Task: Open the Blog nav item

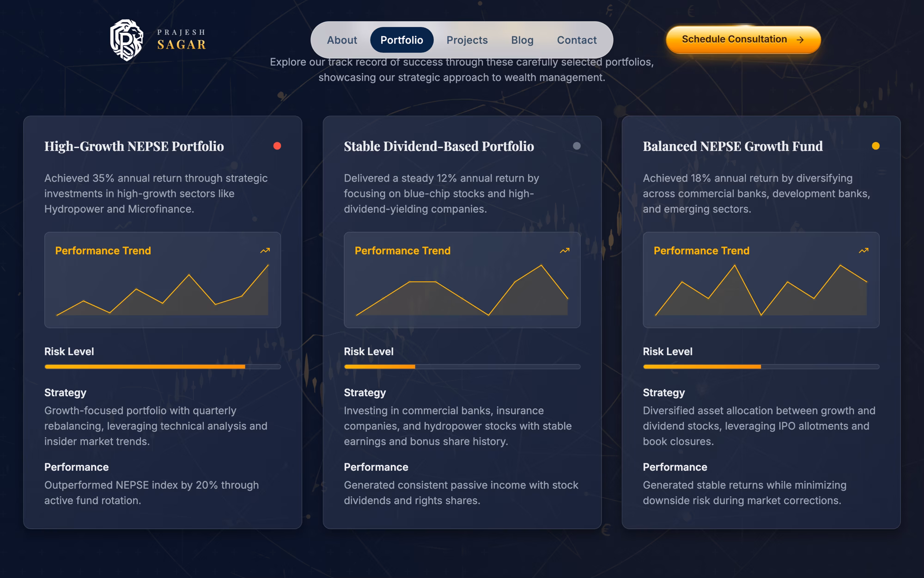Action: 523,40
